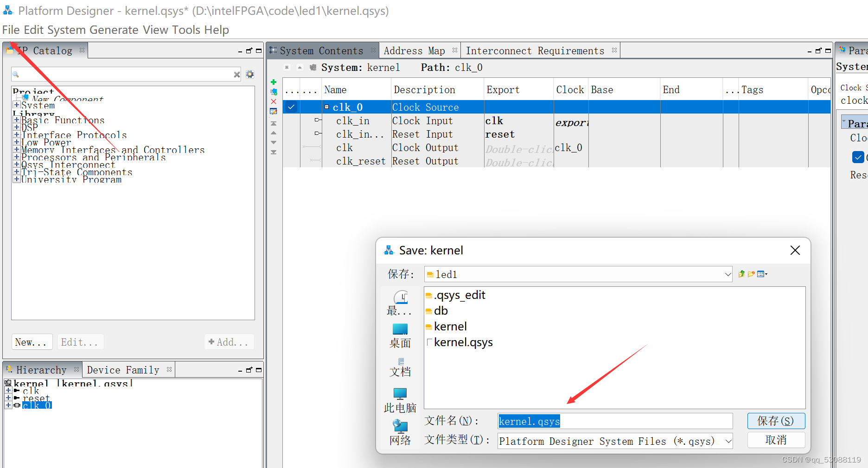Click the file name field containing kernel.qsys
868x468 pixels.
tap(615, 421)
